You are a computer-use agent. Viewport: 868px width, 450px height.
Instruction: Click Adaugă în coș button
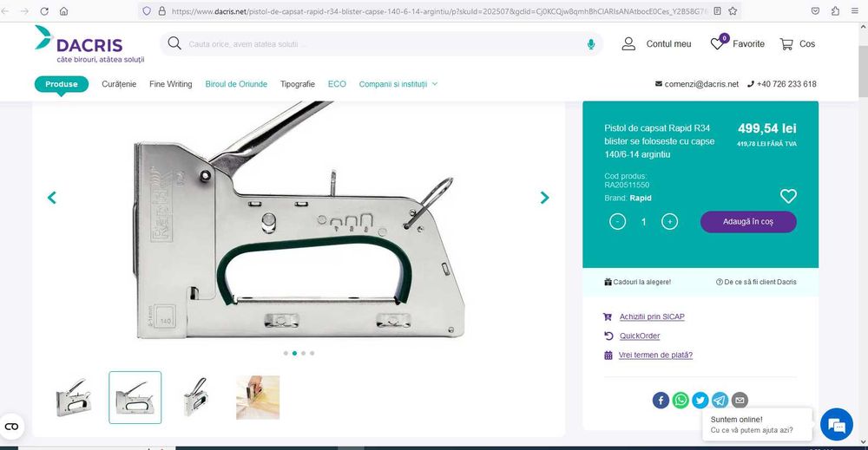[748, 222]
